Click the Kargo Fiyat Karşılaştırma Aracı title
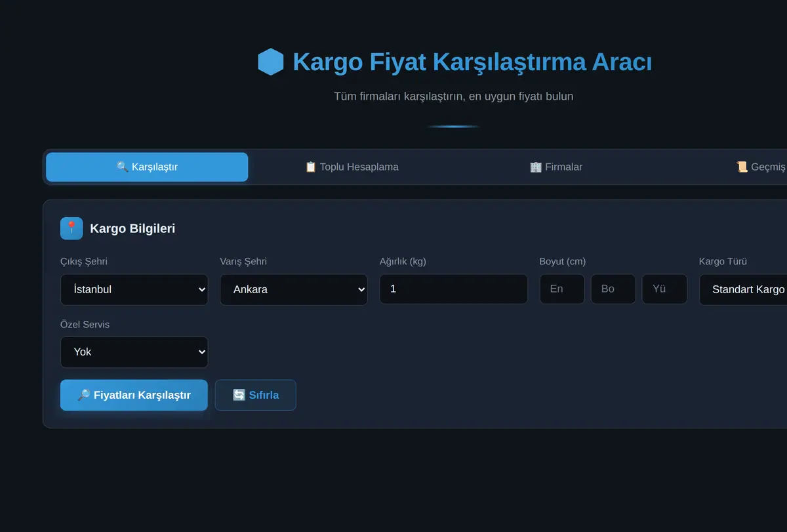This screenshot has height=532, width=787. click(x=472, y=62)
